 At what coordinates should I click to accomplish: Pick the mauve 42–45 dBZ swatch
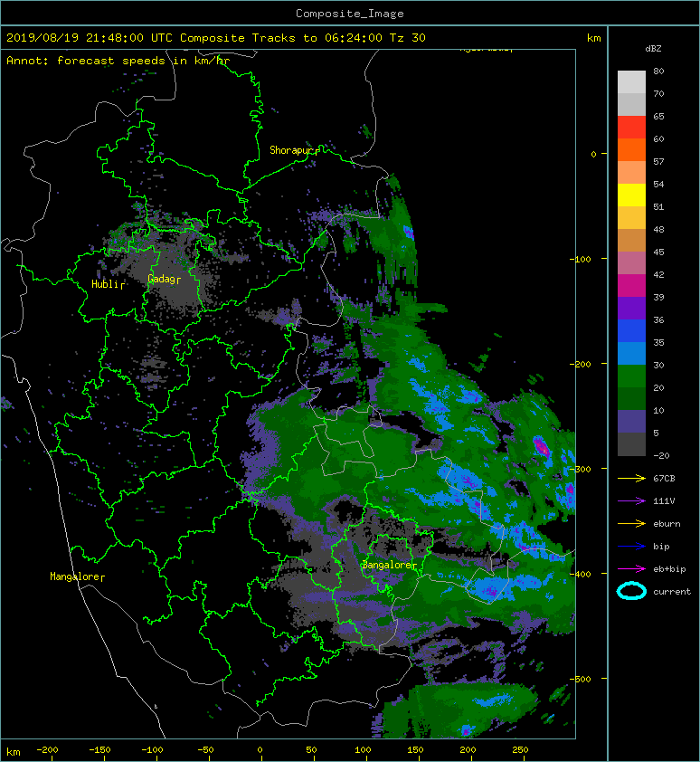click(x=631, y=263)
